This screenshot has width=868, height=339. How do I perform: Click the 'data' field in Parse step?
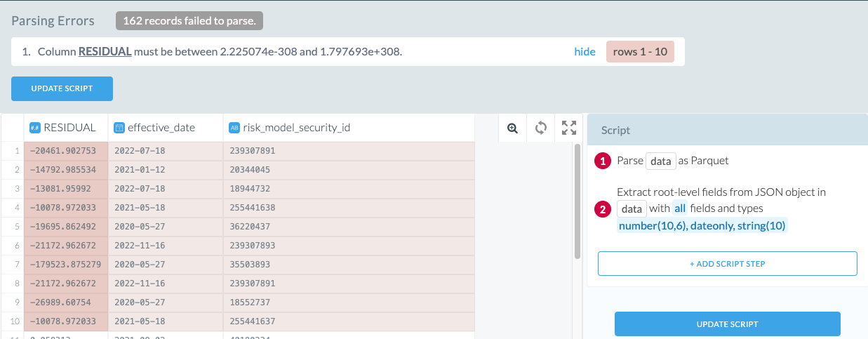660,161
